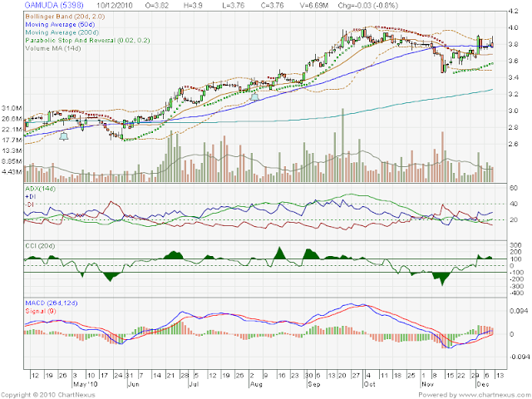Click the close price C=3.76
This screenshot has height=399, width=532.
tap(272, 6)
